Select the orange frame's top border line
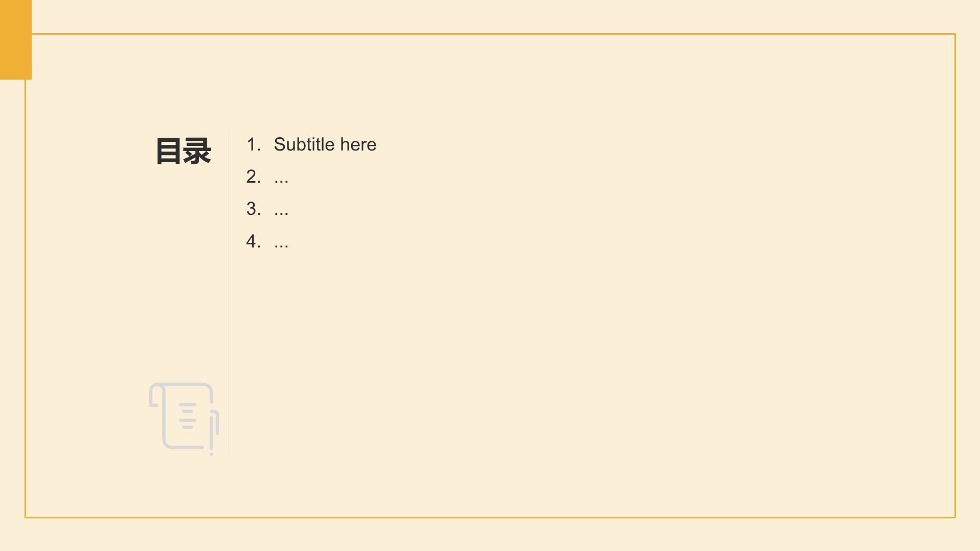Screen dimensions: 980x551 coord(493,34)
